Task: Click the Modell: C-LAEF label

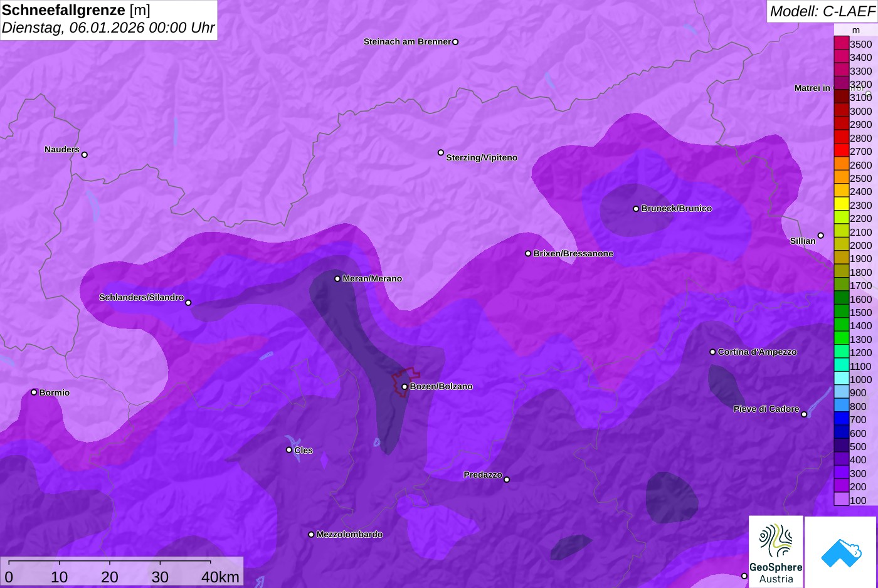Action: tap(822, 11)
